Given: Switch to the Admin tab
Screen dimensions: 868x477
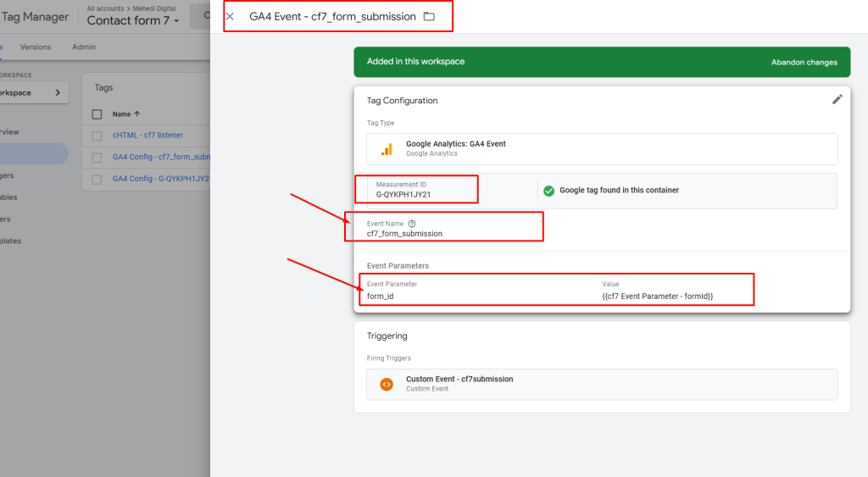Looking at the screenshot, I should [84, 47].
